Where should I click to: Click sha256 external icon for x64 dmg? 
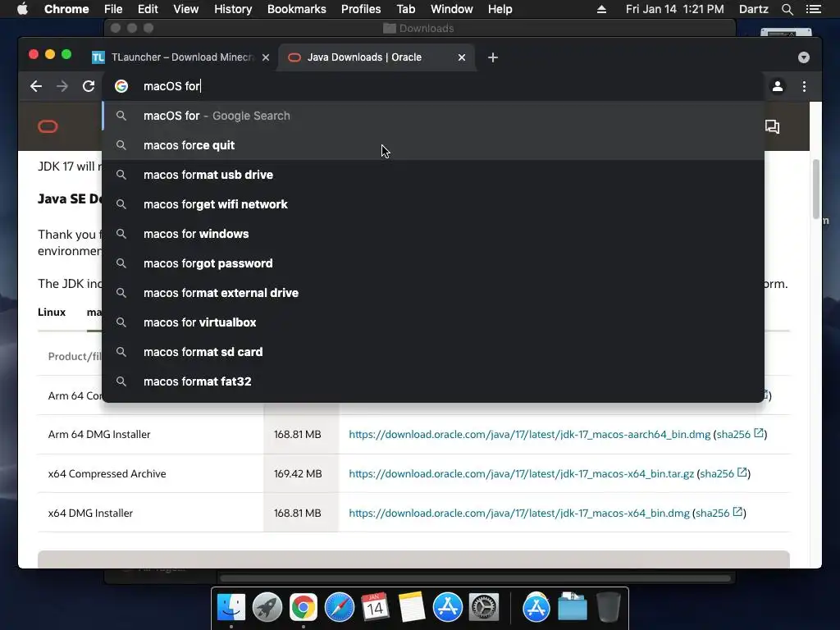pyautogui.click(x=737, y=512)
